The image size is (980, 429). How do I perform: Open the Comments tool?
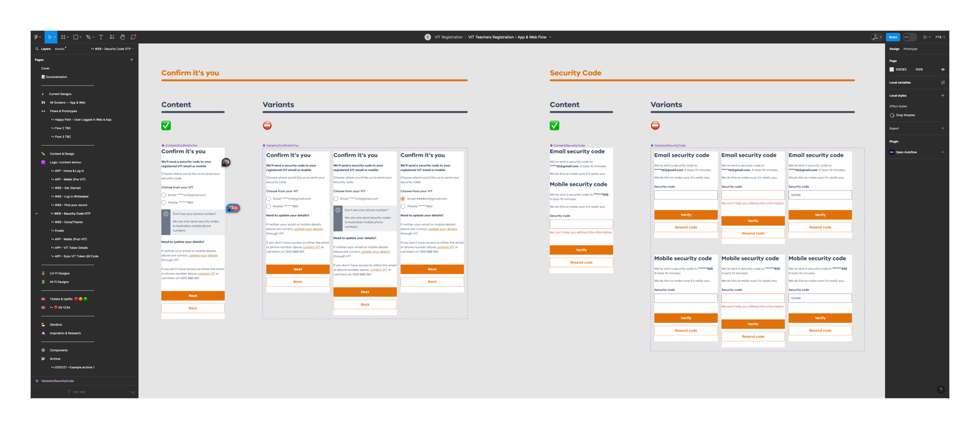[x=133, y=37]
